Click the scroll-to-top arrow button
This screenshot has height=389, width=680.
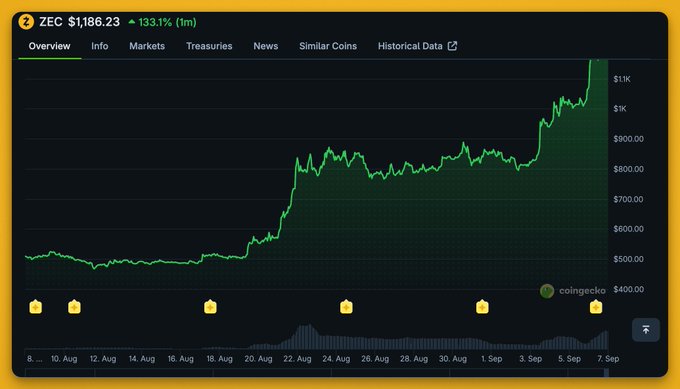646,330
